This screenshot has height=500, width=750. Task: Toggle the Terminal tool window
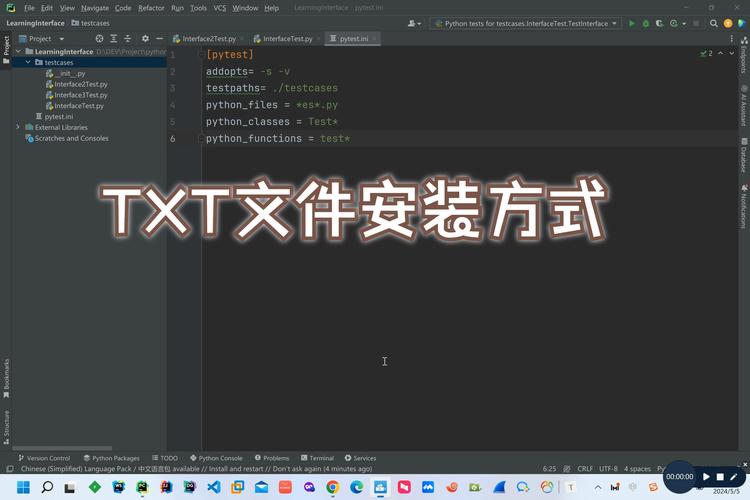[x=317, y=458]
